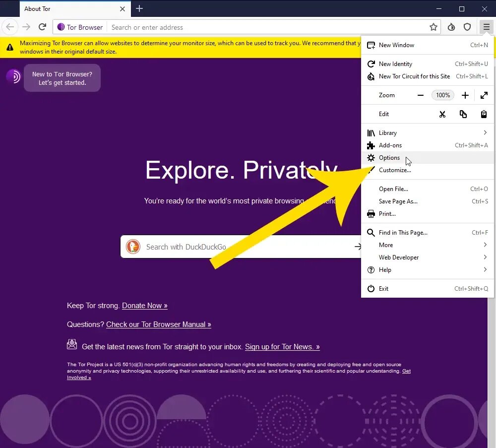The width and height of the screenshot is (496, 448).
Task: Click the Print printer icon
Action: pyautogui.click(x=371, y=214)
